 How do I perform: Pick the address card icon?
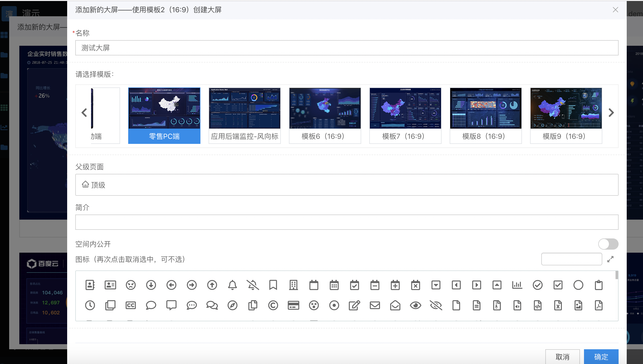click(110, 285)
